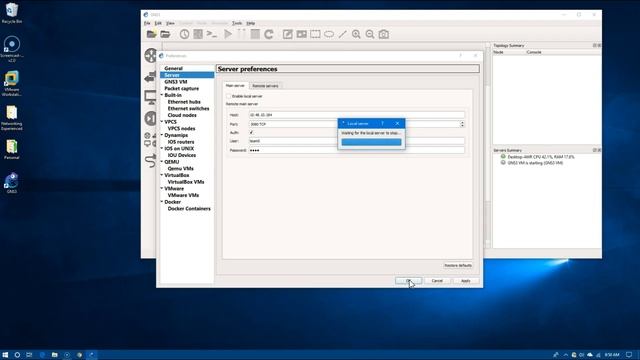Click the End devices monitor icon in sidebar
Screen dimensions: 640x360
pyautogui.click(x=151, y=97)
